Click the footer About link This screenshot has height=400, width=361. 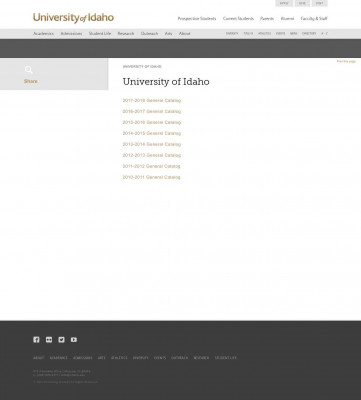click(39, 358)
